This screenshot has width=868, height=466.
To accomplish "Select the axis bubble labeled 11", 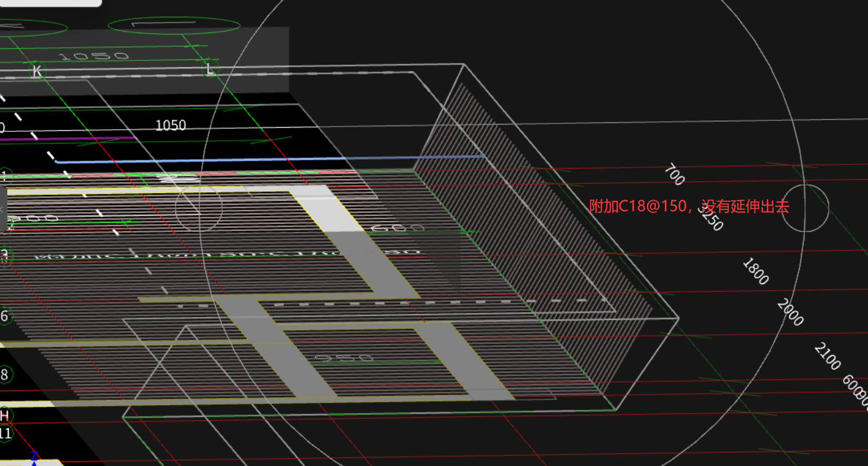I will tap(5, 433).
